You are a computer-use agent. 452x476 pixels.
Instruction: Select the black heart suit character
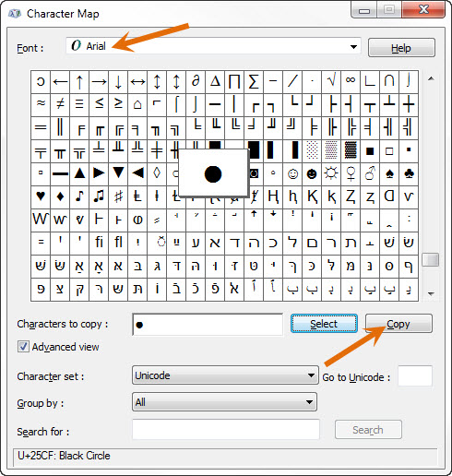tap(41, 197)
